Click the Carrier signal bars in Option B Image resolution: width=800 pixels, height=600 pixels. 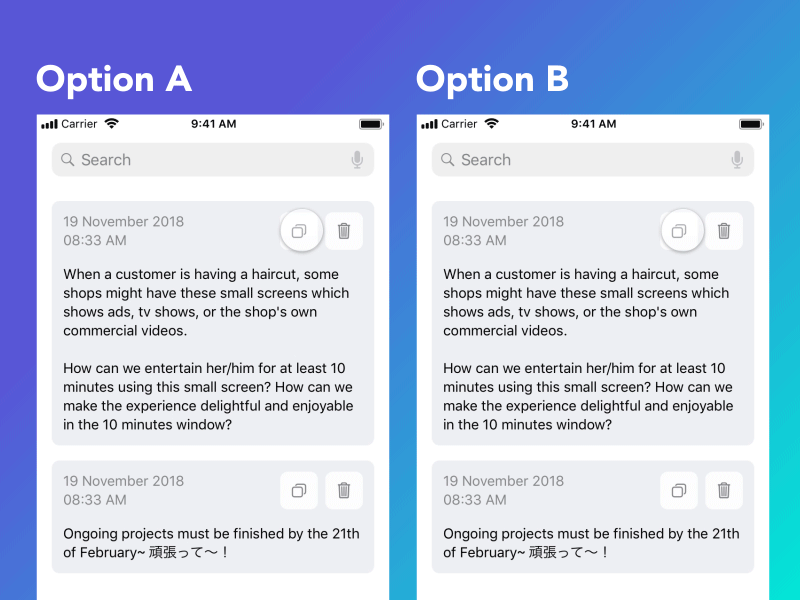tap(430, 124)
